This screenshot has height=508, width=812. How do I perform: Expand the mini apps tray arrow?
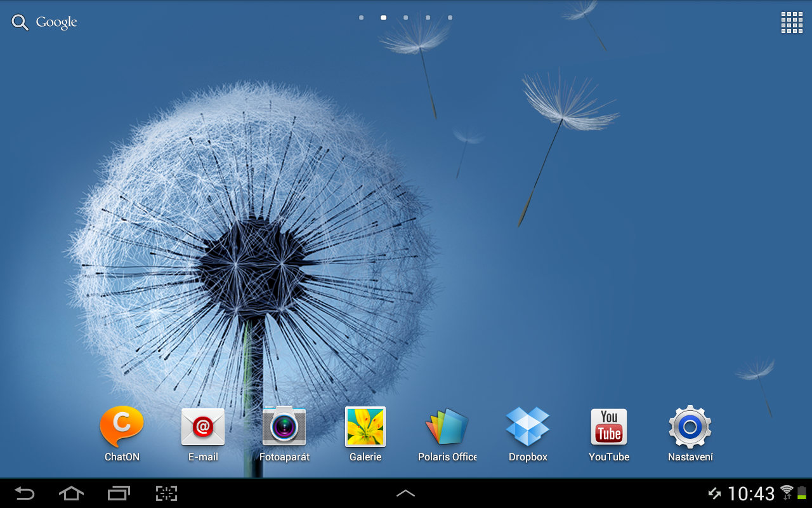click(405, 493)
